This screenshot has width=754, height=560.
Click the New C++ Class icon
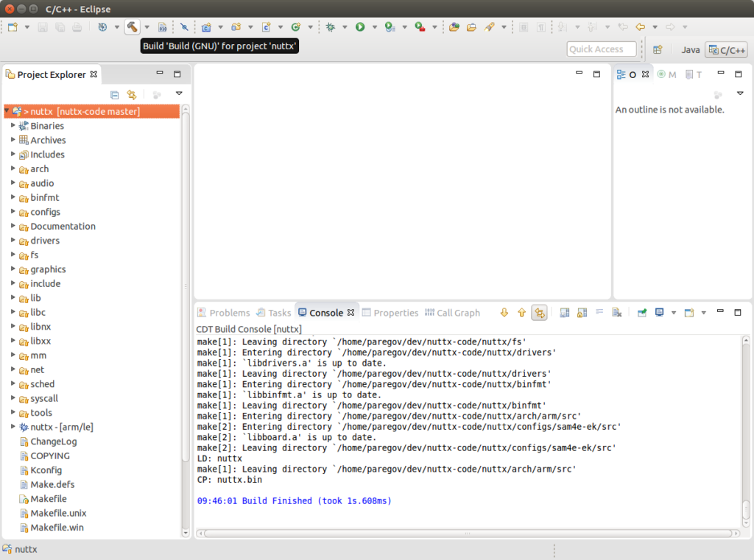(x=296, y=27)
